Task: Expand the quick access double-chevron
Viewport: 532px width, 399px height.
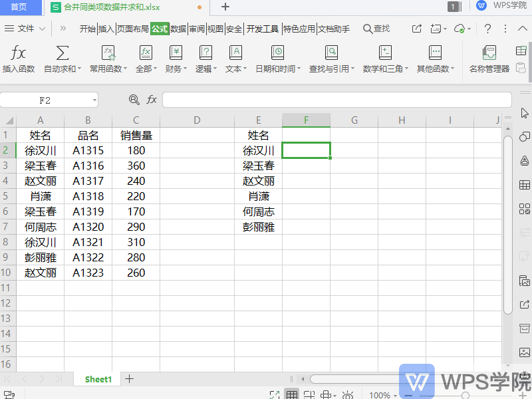Action: [63, 29]
